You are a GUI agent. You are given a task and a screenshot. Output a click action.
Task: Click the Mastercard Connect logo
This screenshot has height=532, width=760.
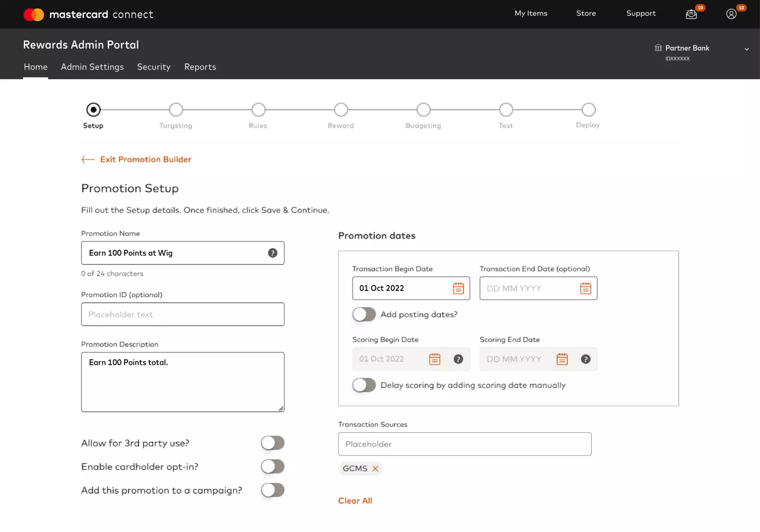pos(88,14)
